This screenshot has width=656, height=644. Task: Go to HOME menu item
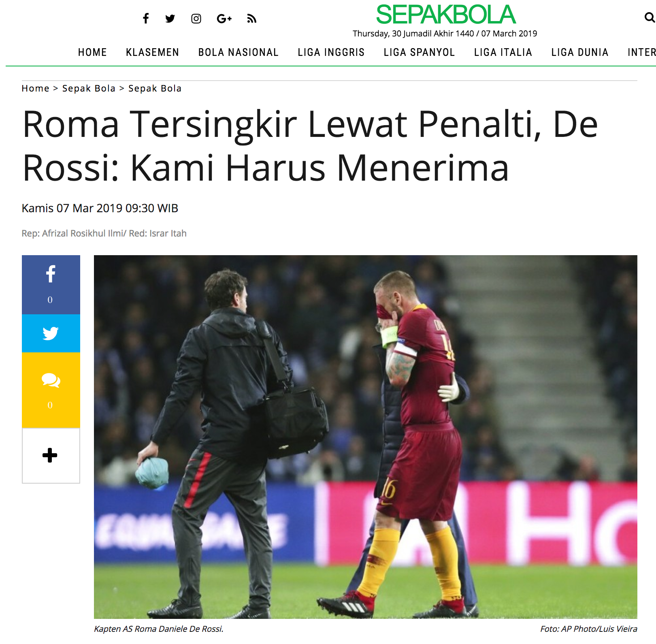(x=92, y=52)
